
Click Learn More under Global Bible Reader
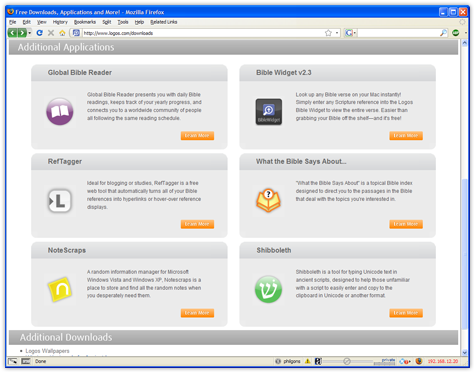point(197,136)
